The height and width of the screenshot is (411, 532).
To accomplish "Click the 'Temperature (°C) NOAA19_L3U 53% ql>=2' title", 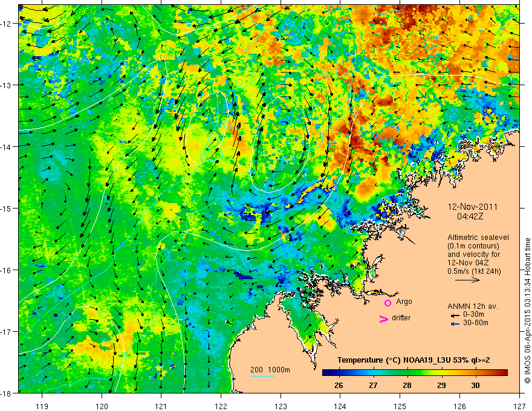I will (x=414, y=360).
